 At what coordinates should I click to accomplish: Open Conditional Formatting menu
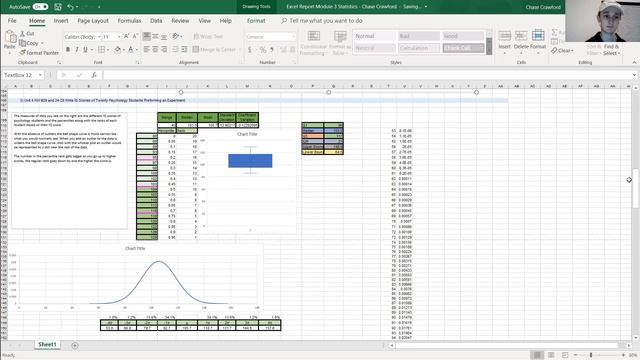tap(313, 43)
